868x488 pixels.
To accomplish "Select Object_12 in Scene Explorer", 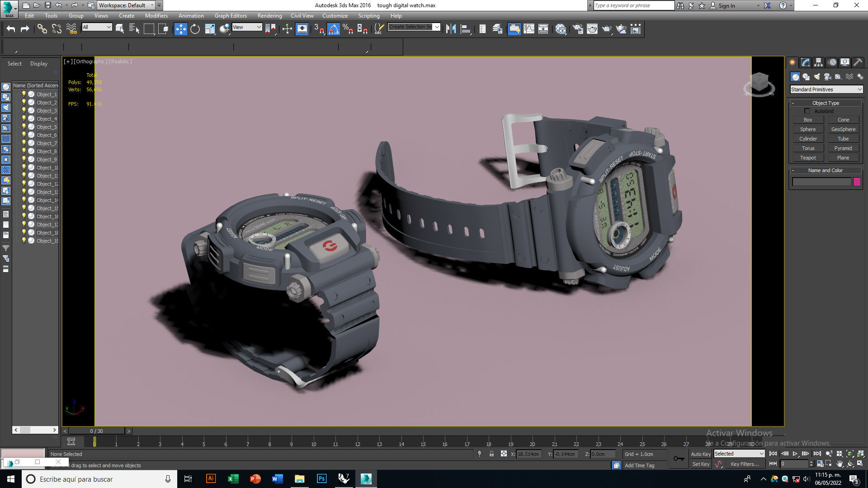I will [x=47, y=184].
